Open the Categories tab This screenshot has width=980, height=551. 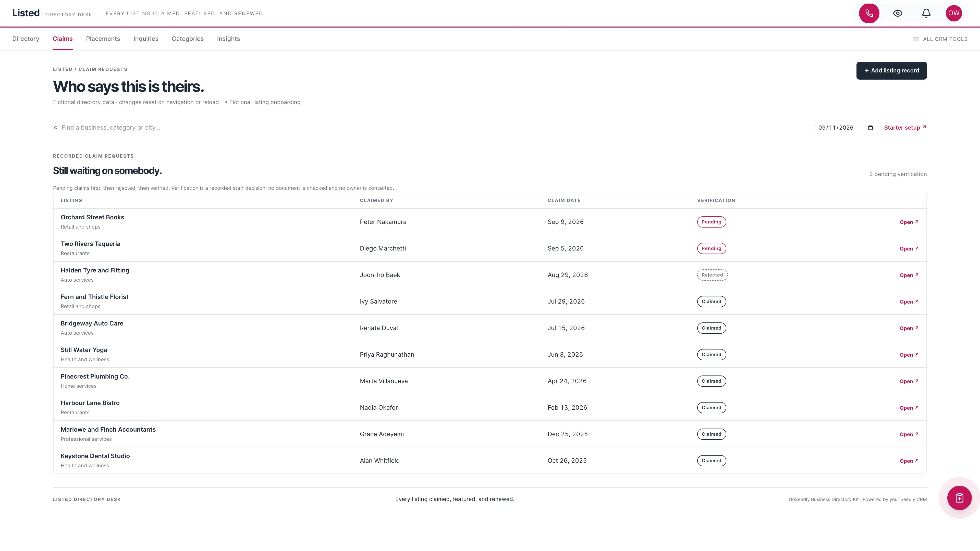[x=188, y=39]
